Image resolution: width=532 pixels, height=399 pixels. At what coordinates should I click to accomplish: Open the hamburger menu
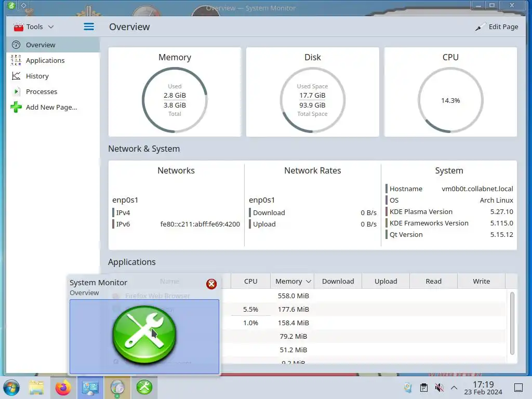[89, 26]
